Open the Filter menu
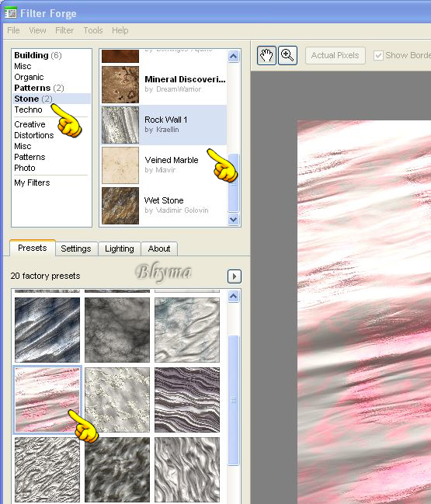The height and width of the screenshot is (504, 431). pyautogui.click(x=64, y=30)
